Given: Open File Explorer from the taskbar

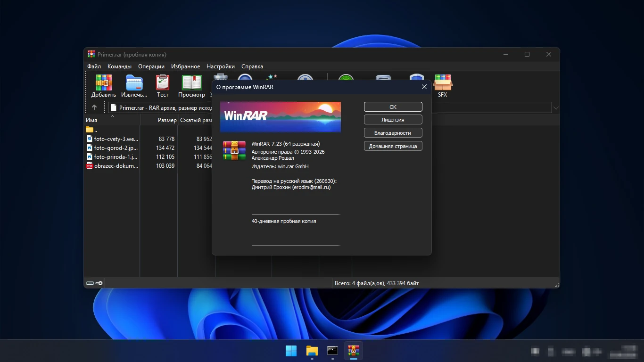Looking at the screenshot, I should (312, 351).
